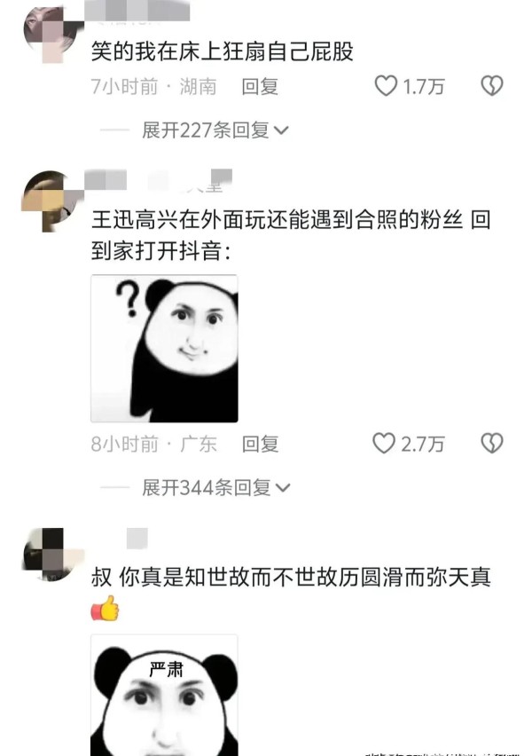Click the chevron next to 344条回复
532x756 pixels.
(283, 488)
